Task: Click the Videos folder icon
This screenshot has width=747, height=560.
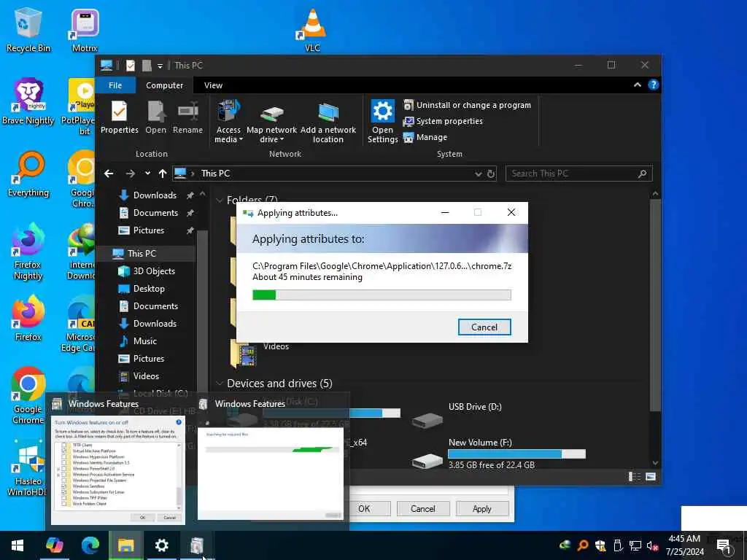Action: [244, 354]
